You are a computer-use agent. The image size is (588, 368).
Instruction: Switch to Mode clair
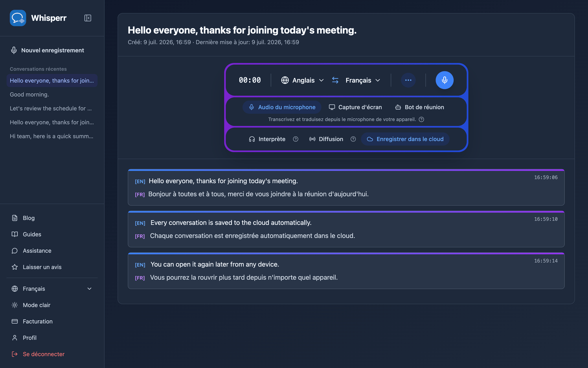pos(52,305)
